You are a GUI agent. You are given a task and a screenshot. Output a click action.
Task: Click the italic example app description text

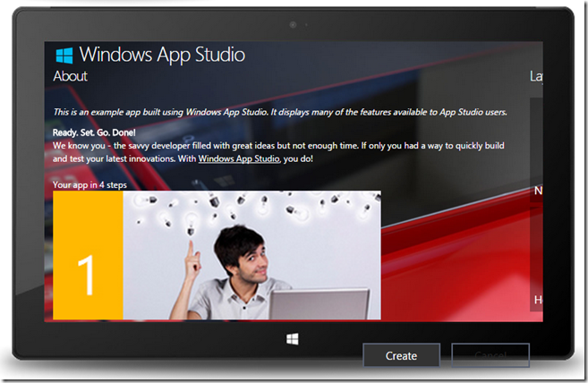[280, 112]
